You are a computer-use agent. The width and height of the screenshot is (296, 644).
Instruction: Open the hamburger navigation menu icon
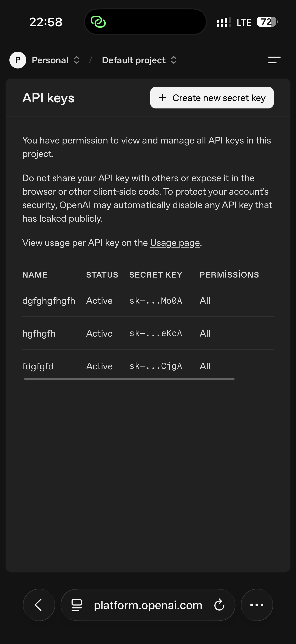tap(274, 60)
